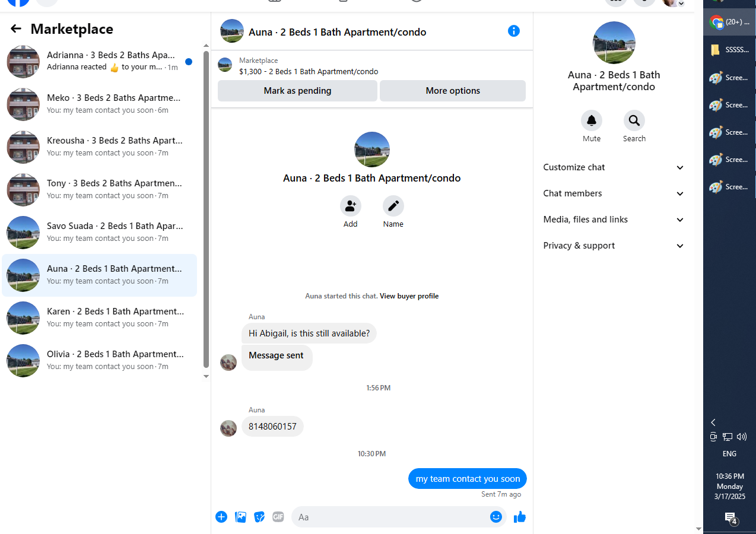The image size is (756, 534).
Task: Open Savo Suada's conversation
Action: [x=100, y=233]
